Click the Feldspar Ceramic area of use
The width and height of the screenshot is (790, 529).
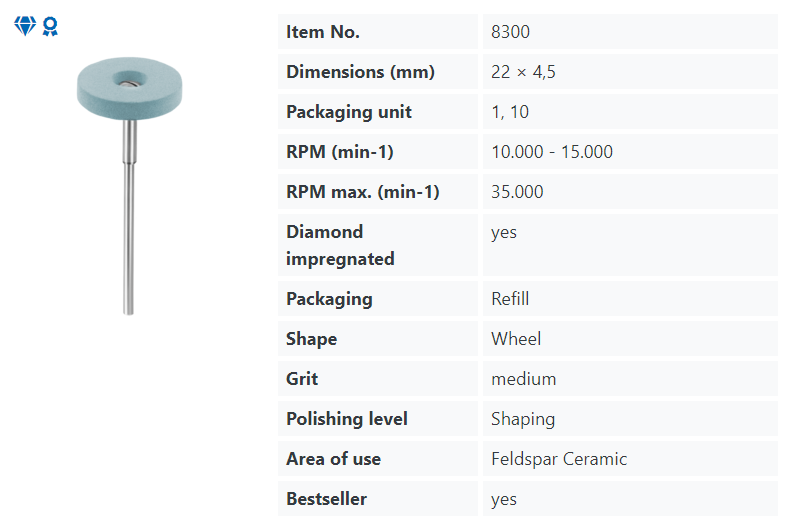click(559, 459)
